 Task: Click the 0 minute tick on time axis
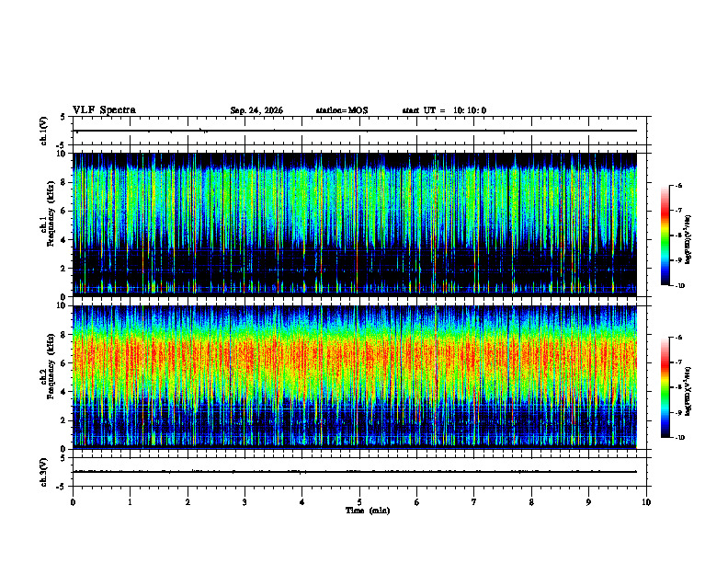[73, 502]
